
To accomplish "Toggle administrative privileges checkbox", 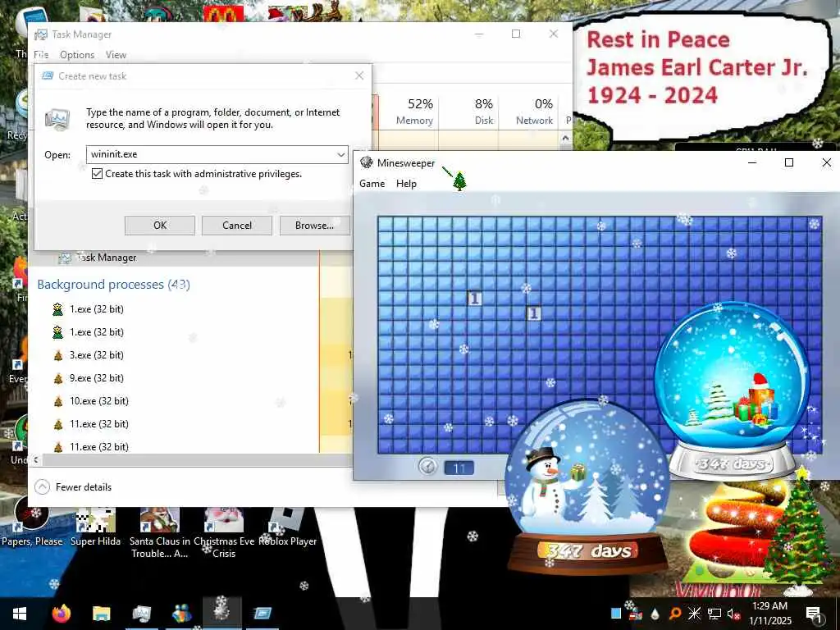I will [x=97, y=174].
